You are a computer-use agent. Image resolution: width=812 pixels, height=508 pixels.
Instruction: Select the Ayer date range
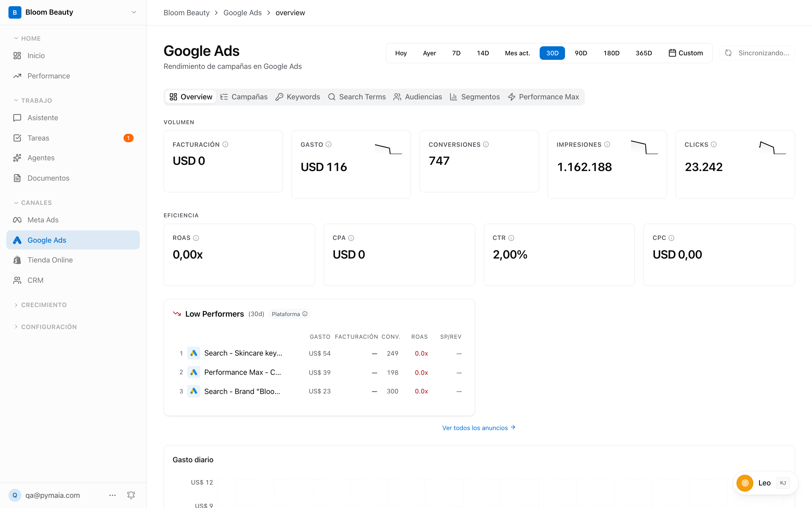pos(429,53)
